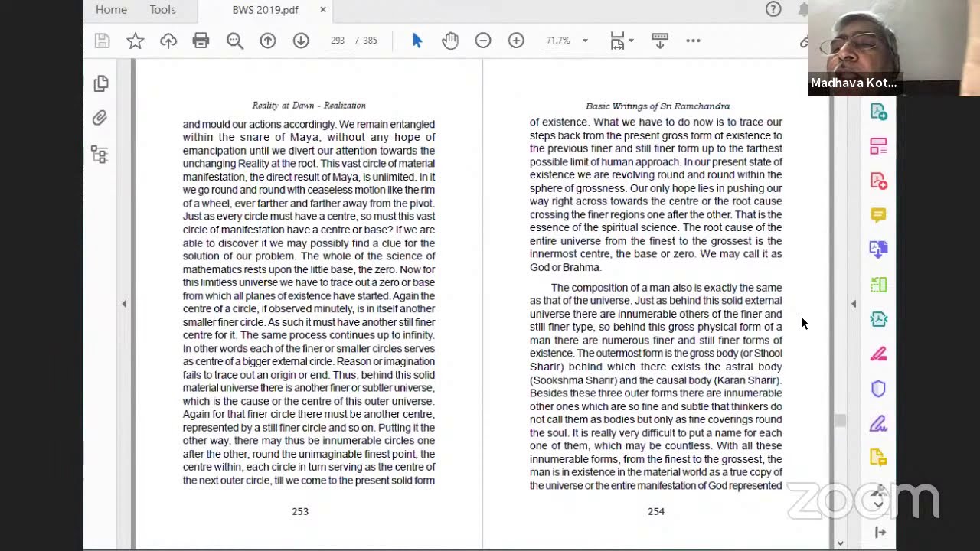Select the Zoom participant video thumbnail
Image resolution: width=980 pixels, height=551 pixels.
(894, 47)
